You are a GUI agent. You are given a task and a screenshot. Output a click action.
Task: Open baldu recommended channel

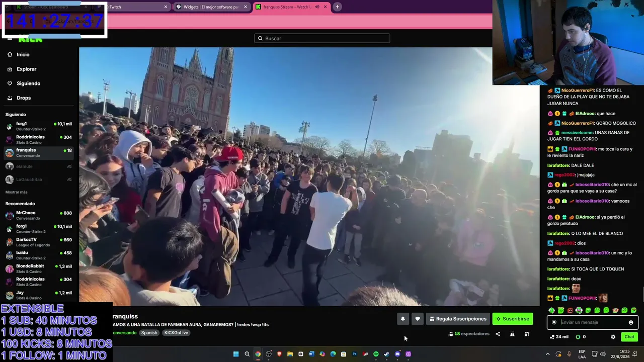39,255
